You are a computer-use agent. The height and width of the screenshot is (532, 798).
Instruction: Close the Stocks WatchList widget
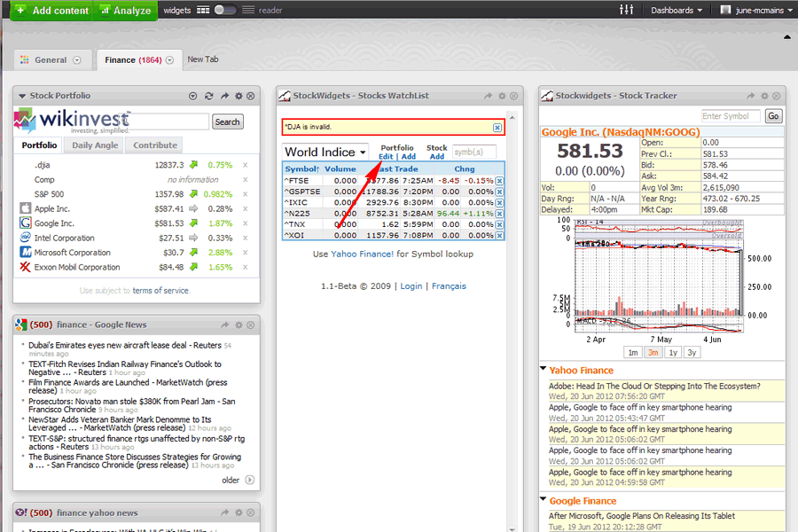514,96
